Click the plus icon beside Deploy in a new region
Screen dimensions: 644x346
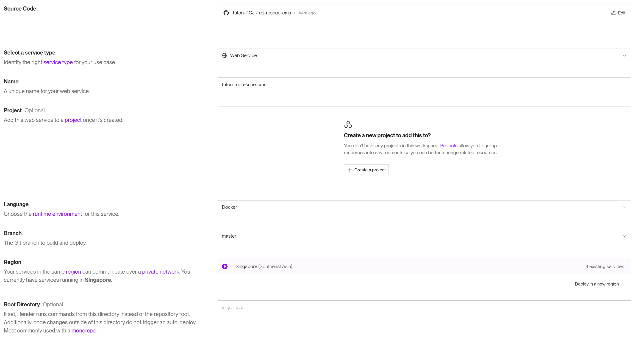click(626, 284)
